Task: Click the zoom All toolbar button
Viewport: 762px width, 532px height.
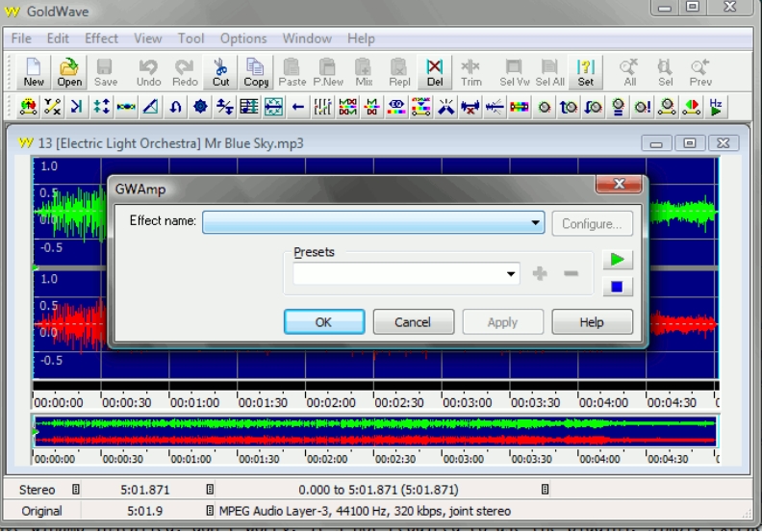Action: [630, 72]
